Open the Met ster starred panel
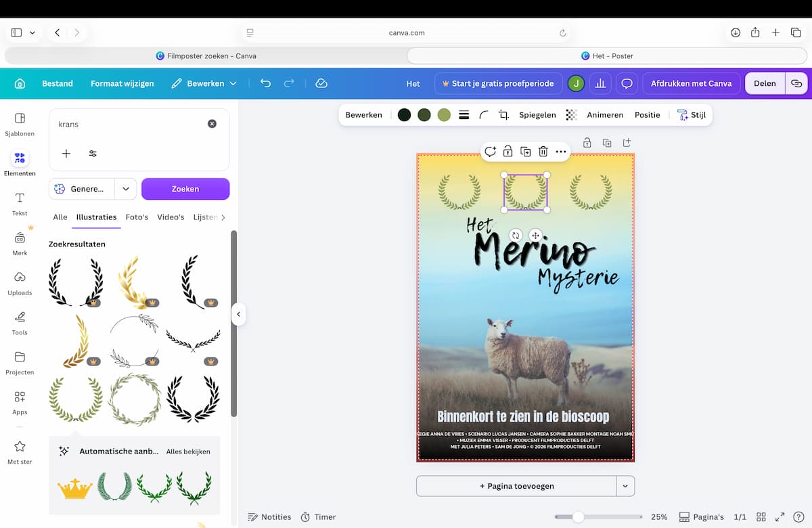 click(x=20, y=452)
